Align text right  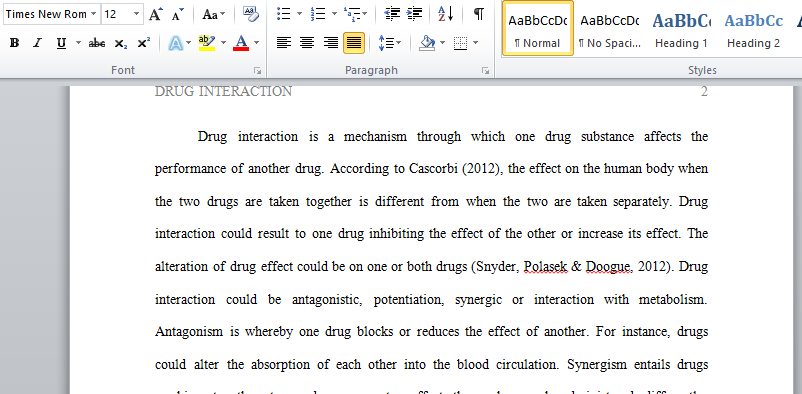[x=331, y=43]
